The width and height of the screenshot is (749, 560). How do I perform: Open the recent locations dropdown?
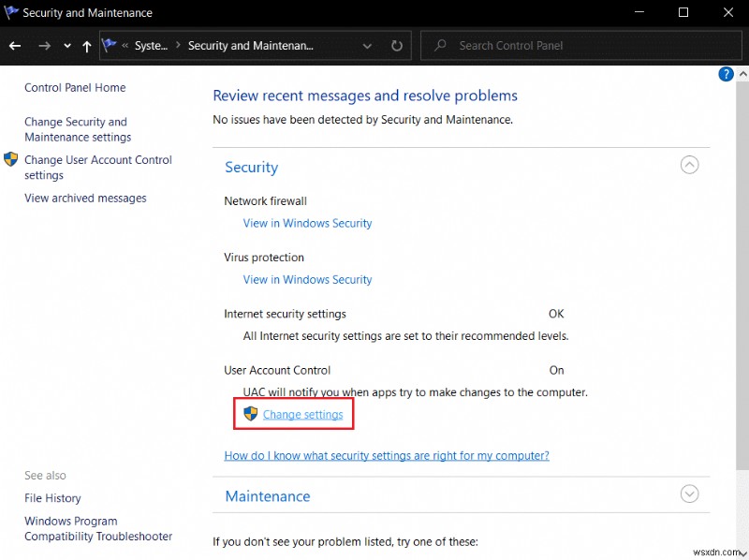coord(66,45)
